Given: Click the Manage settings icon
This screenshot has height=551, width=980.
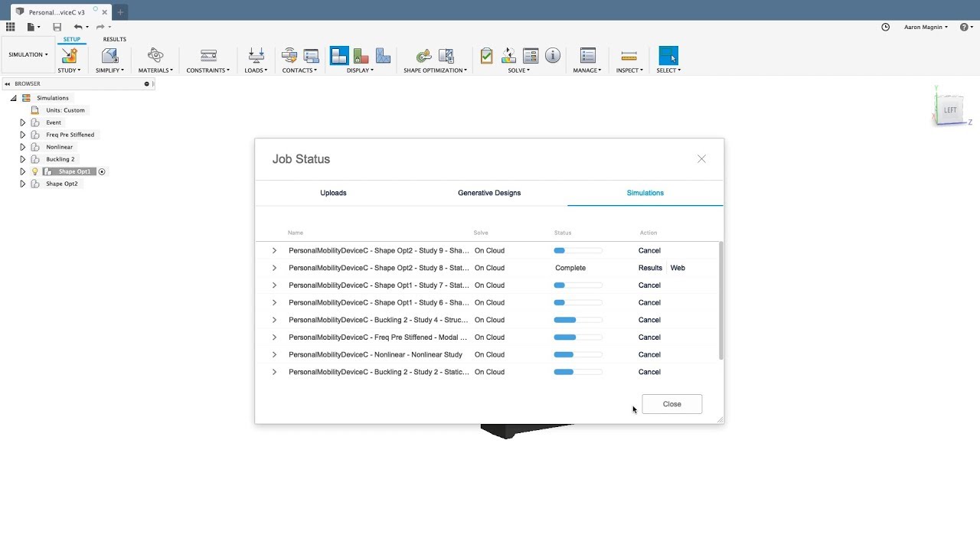Looking at the screenshot, I should [588, 56].
